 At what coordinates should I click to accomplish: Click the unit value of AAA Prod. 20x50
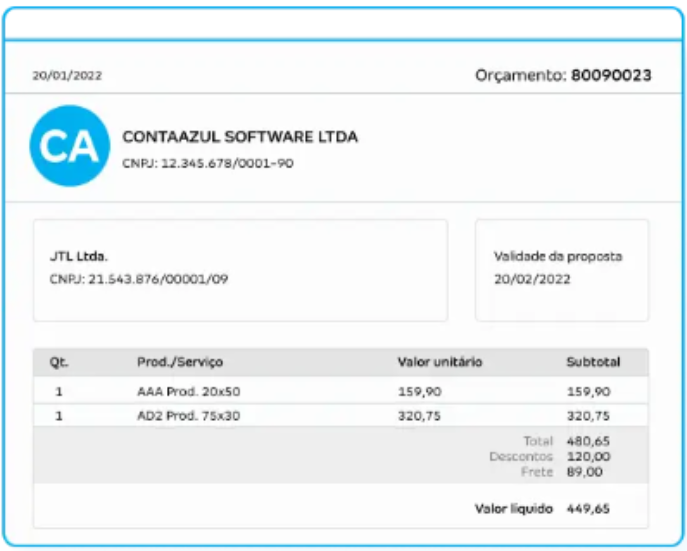[418, 392]
